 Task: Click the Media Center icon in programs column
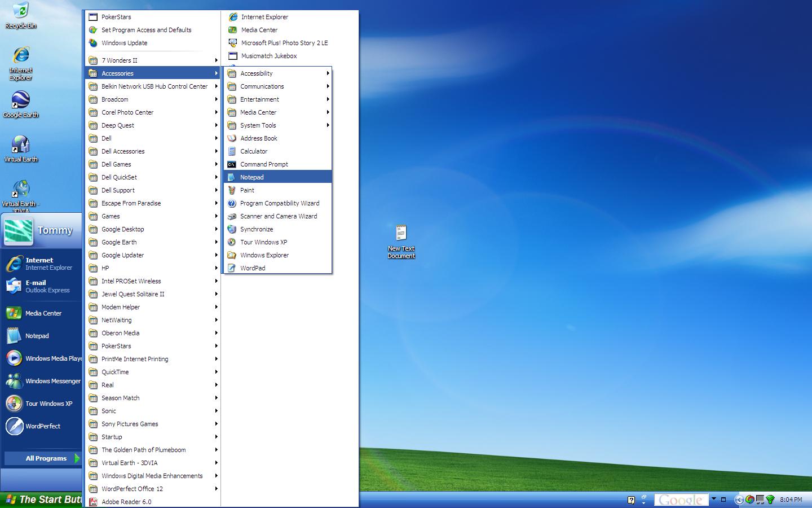232,30
